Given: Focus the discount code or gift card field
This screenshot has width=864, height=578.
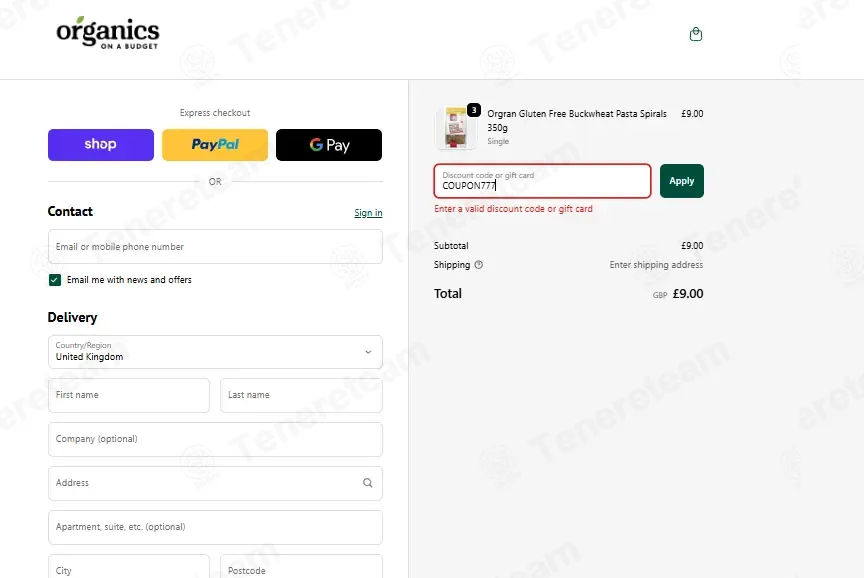Looking at the screenshot, I should [542, 181].
